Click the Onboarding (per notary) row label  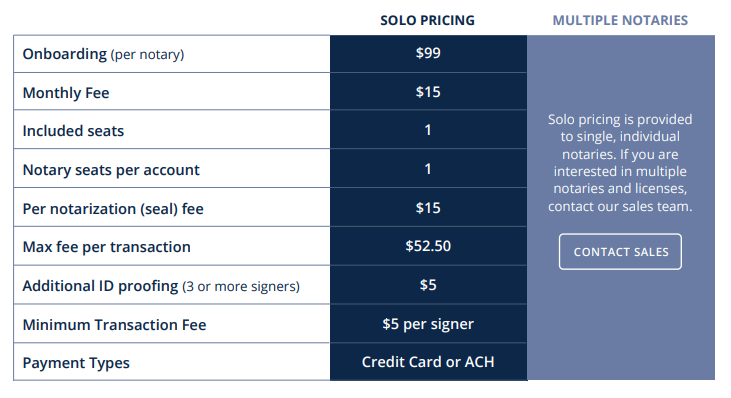click(x=103, y=54)
